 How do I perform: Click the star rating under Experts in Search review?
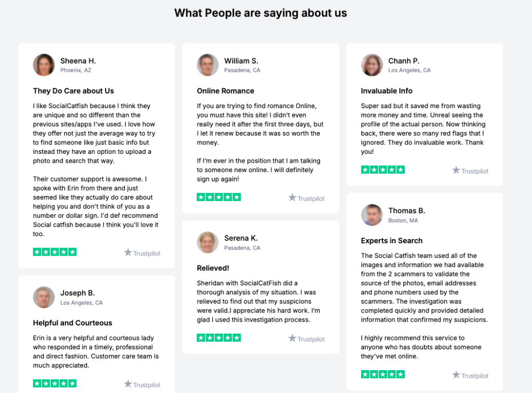click(x=383, y=374)
